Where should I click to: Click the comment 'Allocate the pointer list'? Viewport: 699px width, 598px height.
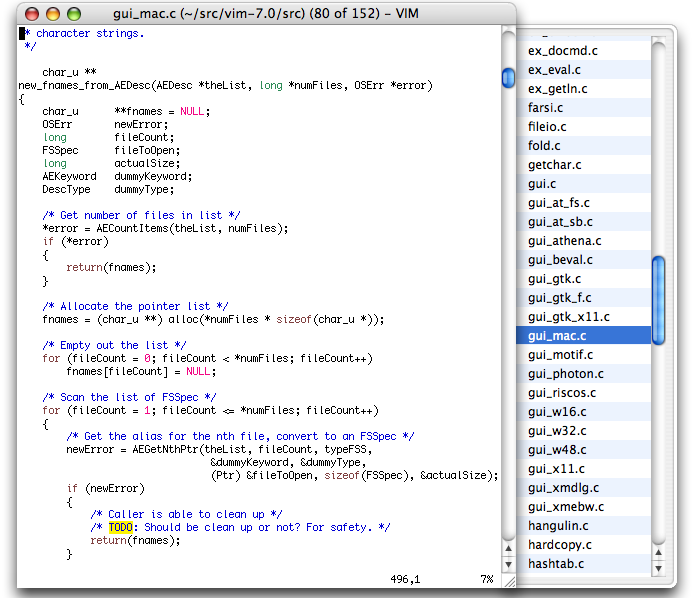136,306
